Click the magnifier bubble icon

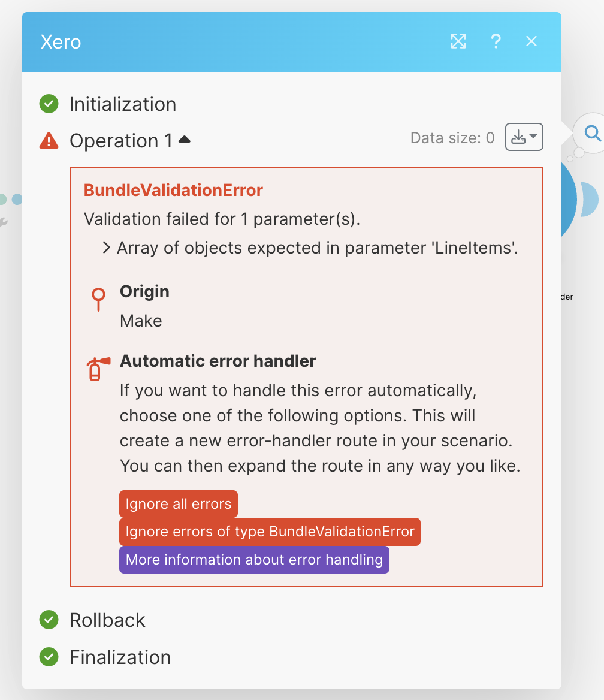(592, 133)
